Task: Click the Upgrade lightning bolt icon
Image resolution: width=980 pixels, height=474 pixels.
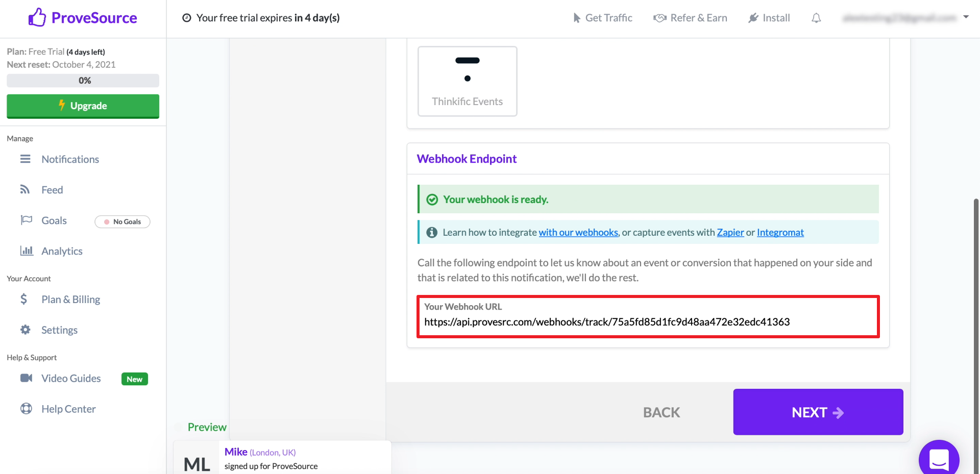Action: click(62, 105)
